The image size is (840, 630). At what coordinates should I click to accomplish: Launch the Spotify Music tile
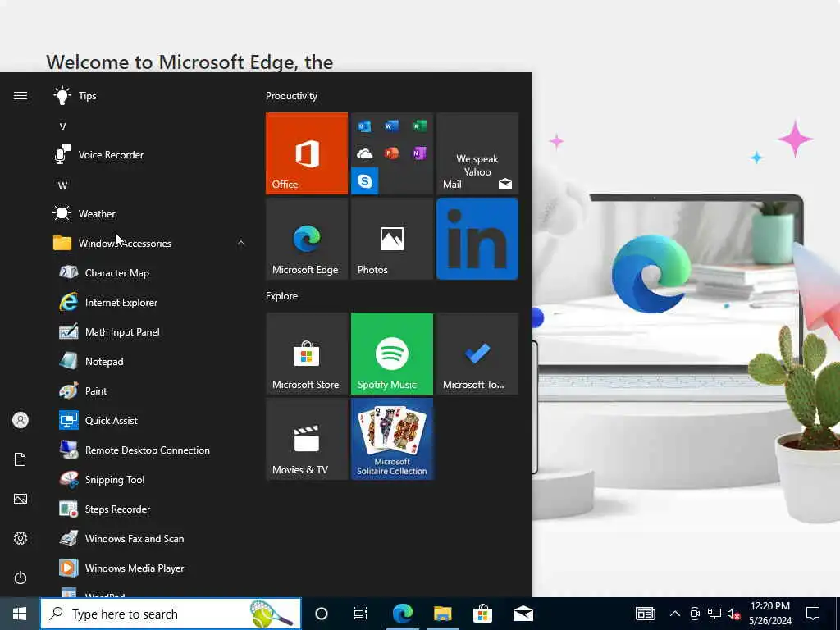tap(391, 354)
